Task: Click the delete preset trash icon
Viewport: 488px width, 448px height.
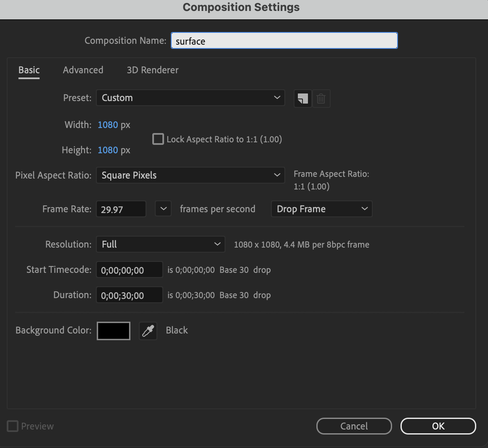Action: pos(321,98)
